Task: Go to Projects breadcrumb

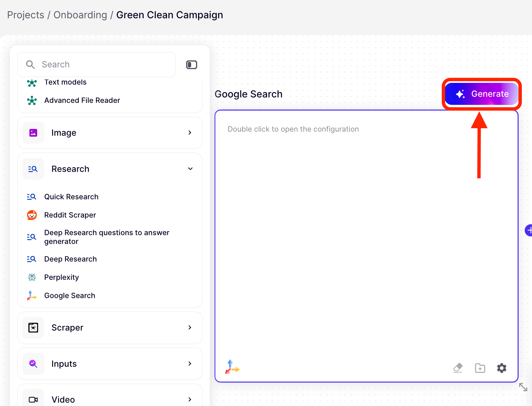Action: point(26,15)
